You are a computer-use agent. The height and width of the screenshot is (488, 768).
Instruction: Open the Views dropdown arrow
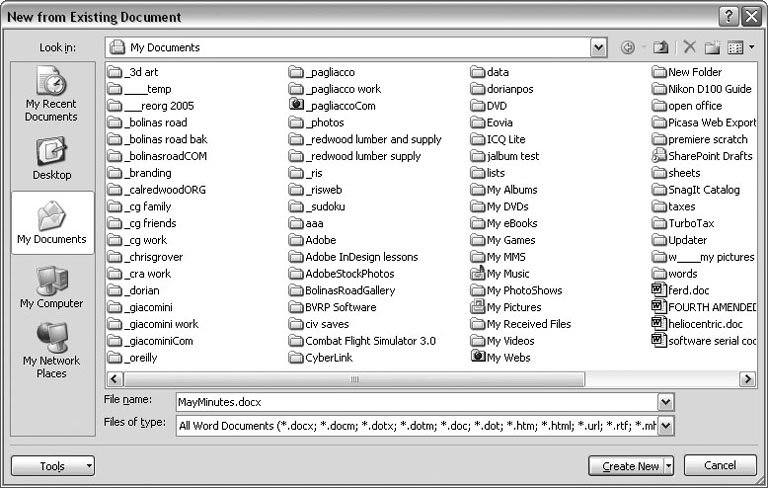click(x=751, y=47)
